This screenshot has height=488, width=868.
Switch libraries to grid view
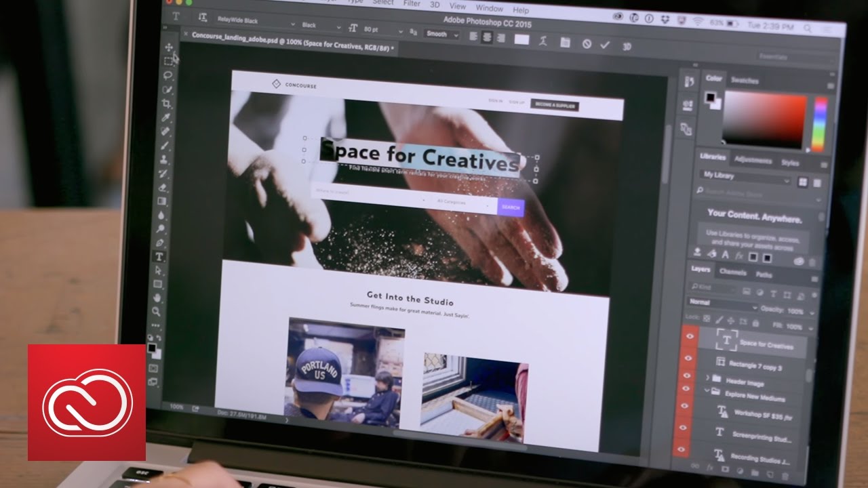tap(803, 182)
